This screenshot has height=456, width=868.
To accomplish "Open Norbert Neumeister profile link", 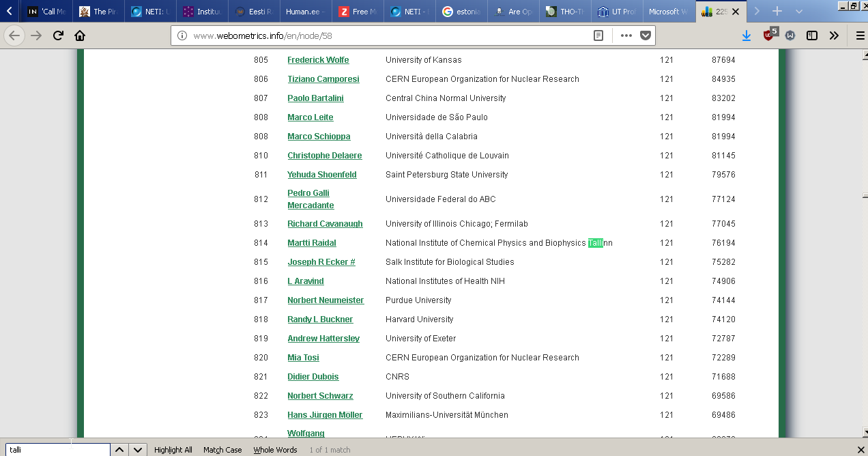I will click(x=325, y=300).
